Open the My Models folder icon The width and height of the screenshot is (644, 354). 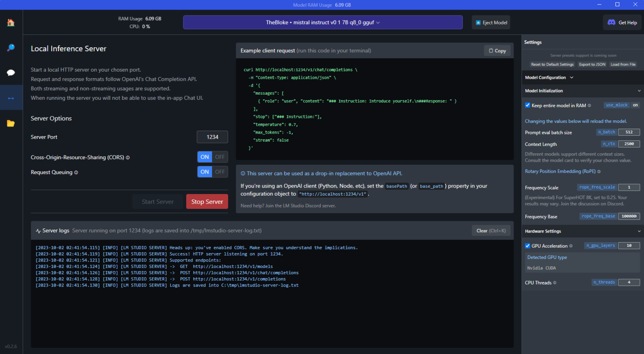[x=11, y=123]
